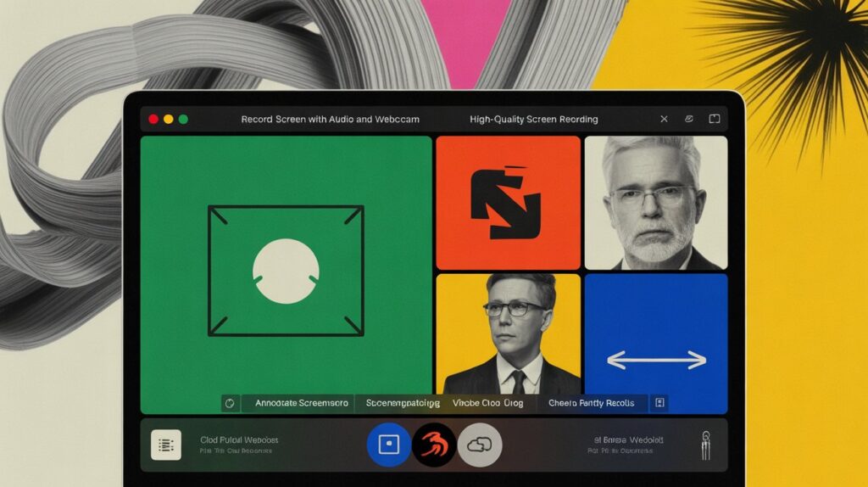
Task: Click the blue square record button
Action: (388, 445)
